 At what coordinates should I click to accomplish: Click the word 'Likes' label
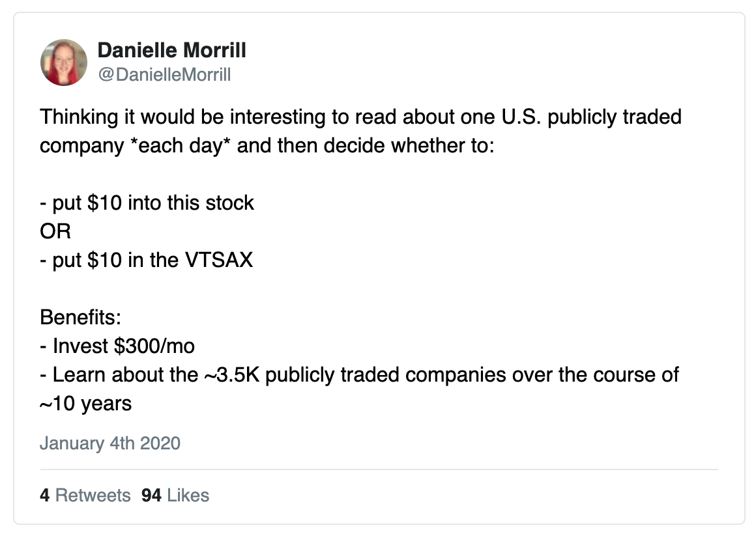(x=188, y=495)
